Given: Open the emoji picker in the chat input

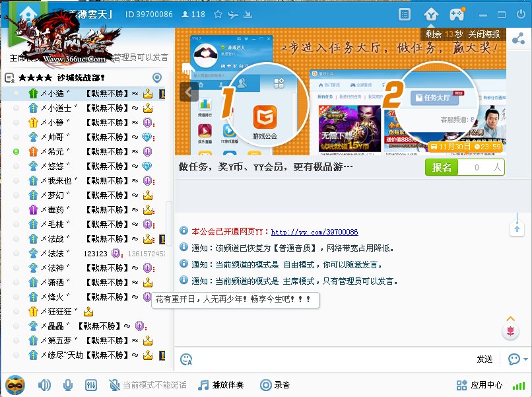Looking at the screenshot, I should click(187, 359).
